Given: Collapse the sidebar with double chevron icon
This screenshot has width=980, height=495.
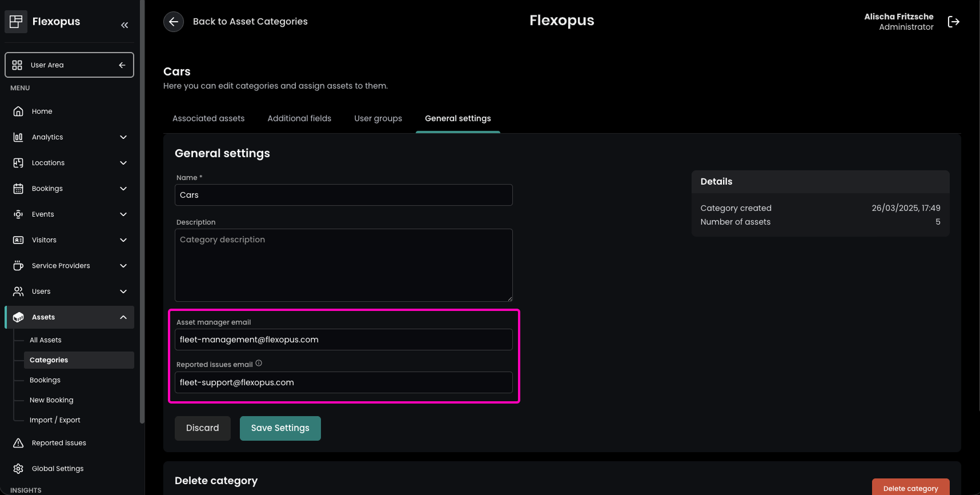Looking at the screenshot, I should coord(124,25).
